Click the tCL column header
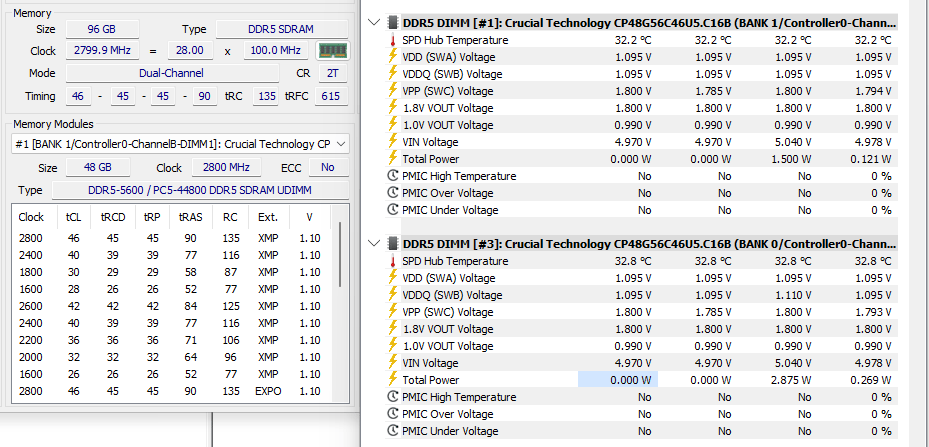Viewport: 929px width, 447px height. click(x=74, y=217)
